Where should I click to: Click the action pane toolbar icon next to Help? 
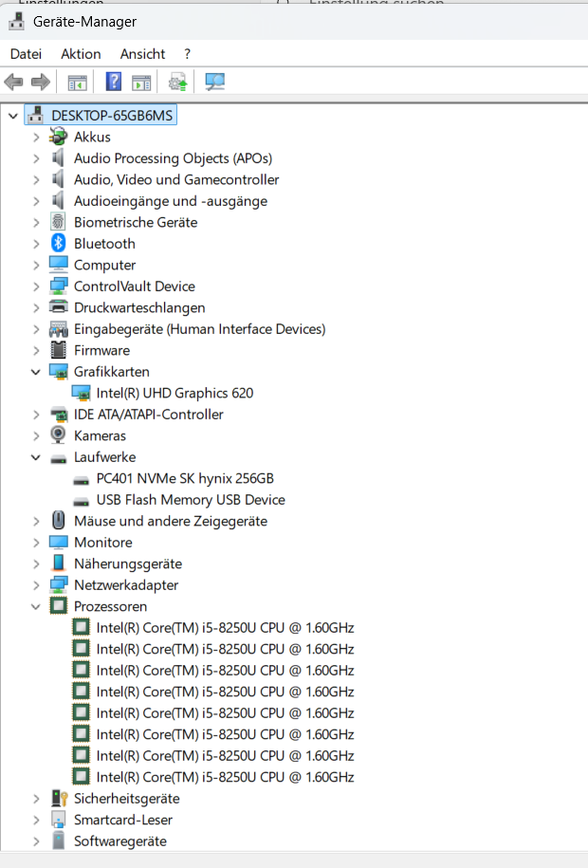(141, 83)
